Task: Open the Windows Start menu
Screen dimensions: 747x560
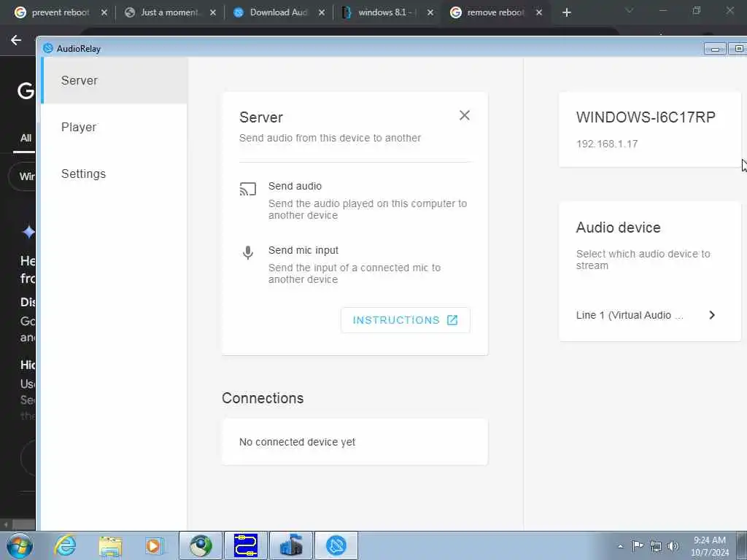Action: (x=20, y=545)
